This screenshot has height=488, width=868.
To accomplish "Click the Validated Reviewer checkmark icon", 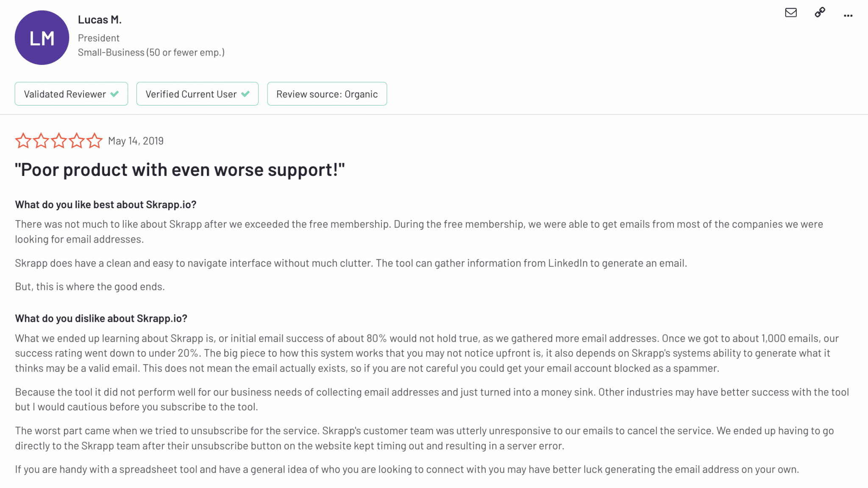I will click(x=114, y=94).
